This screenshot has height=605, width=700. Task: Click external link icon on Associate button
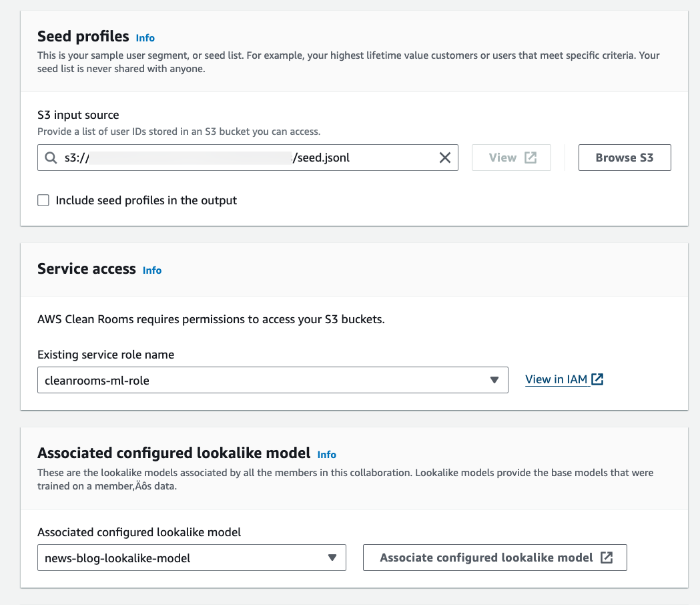pyautogui.click(x=607, y=558)
